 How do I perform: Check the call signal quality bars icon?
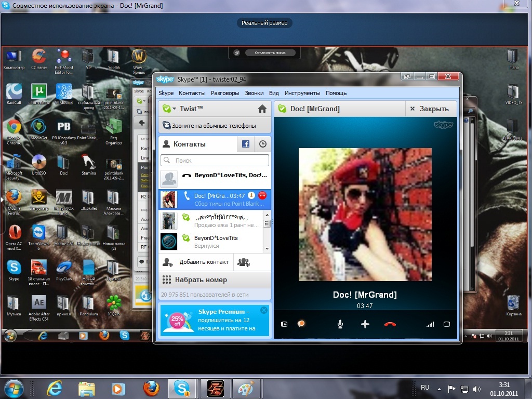(430, 324)
